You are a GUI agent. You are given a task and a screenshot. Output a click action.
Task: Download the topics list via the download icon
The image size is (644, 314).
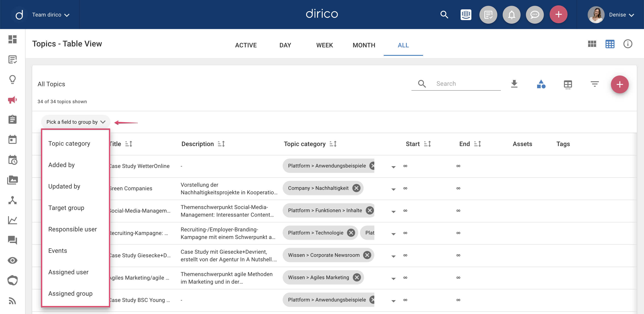pyautogui.click(x=514, y=84)
